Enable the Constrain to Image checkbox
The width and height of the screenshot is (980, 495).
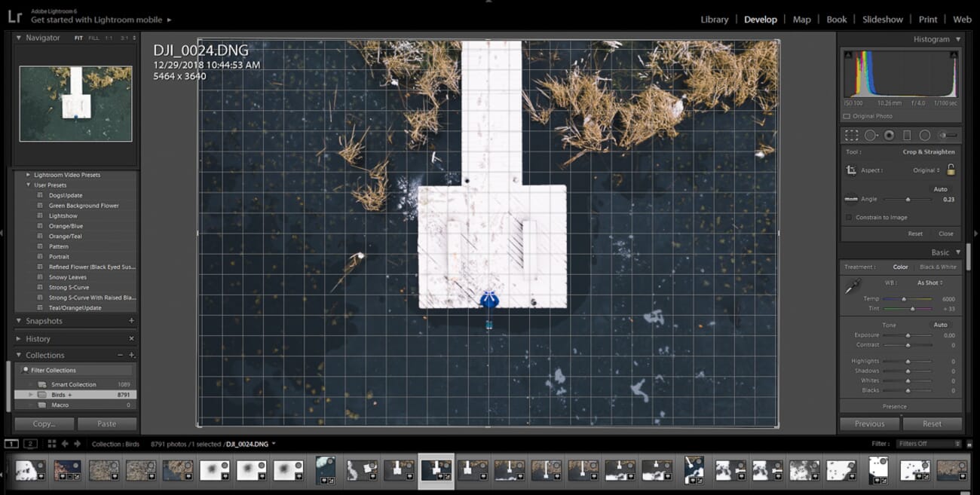849,217
